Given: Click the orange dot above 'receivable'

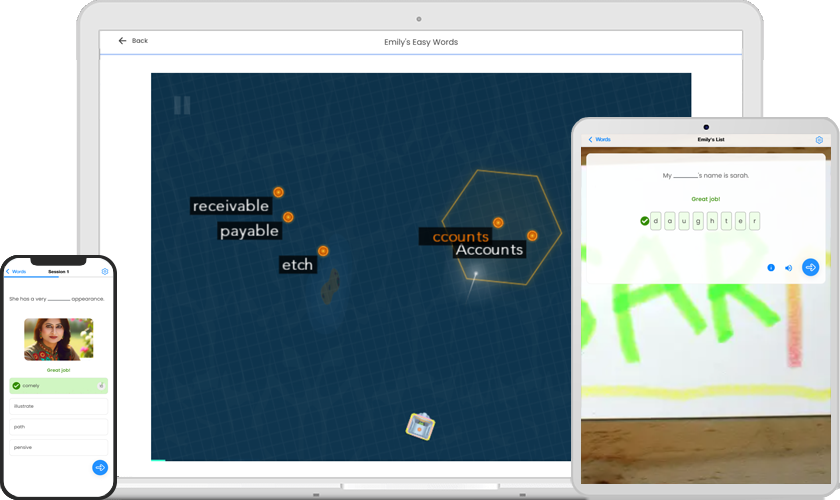Looking at the screenshot, I should tap(279, 192).
